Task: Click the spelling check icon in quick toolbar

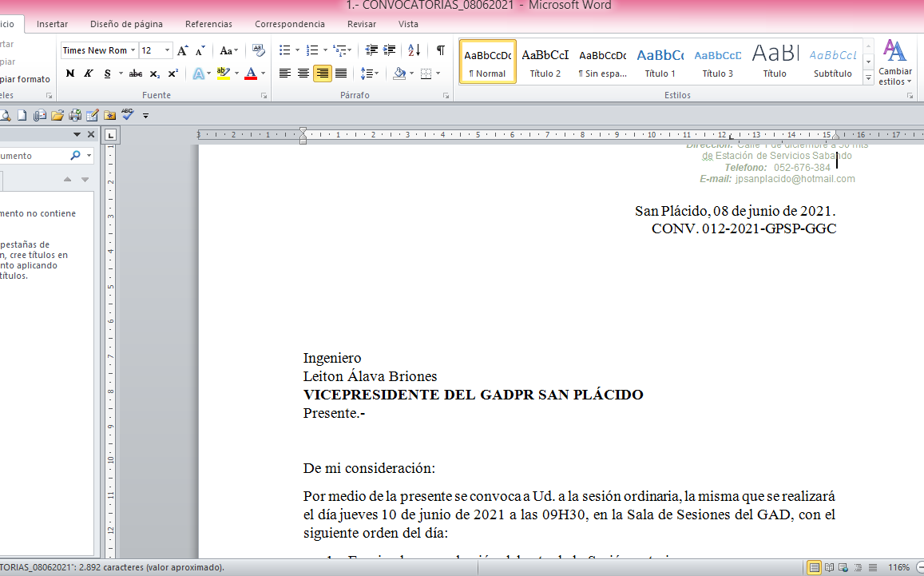Action: 128,115
